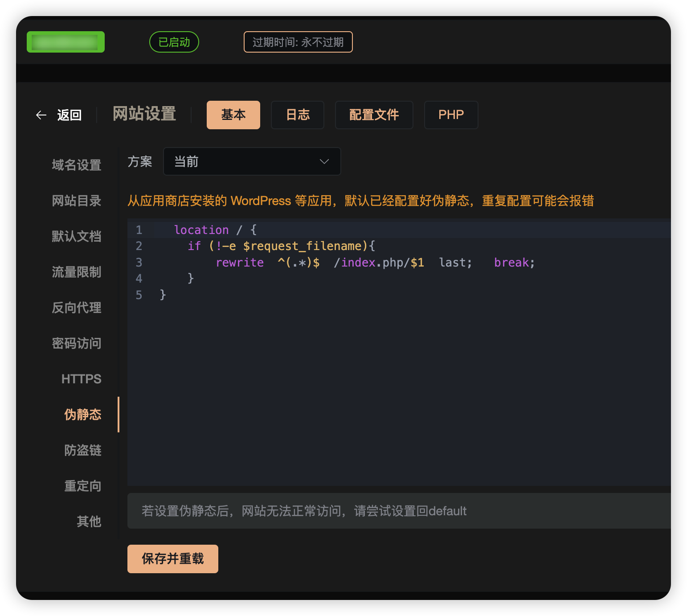Click the 方案 label
Screen dimensions: 687x616
tap(140, 161)
